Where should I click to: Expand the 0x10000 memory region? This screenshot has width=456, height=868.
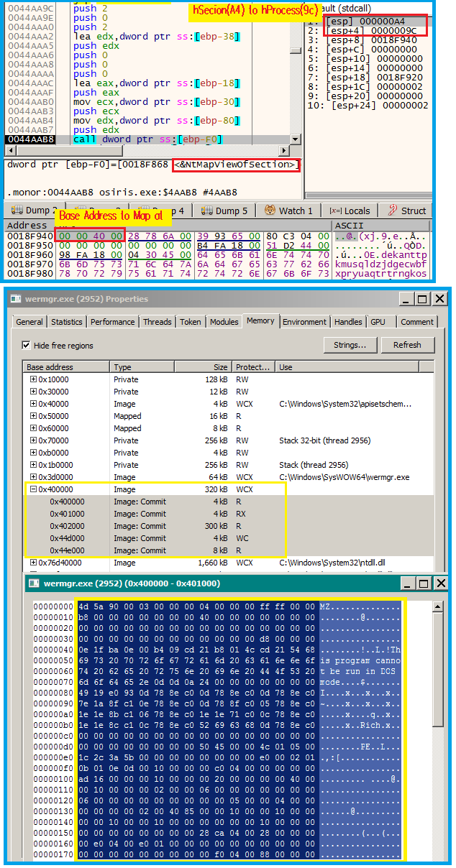coord(33,379)
